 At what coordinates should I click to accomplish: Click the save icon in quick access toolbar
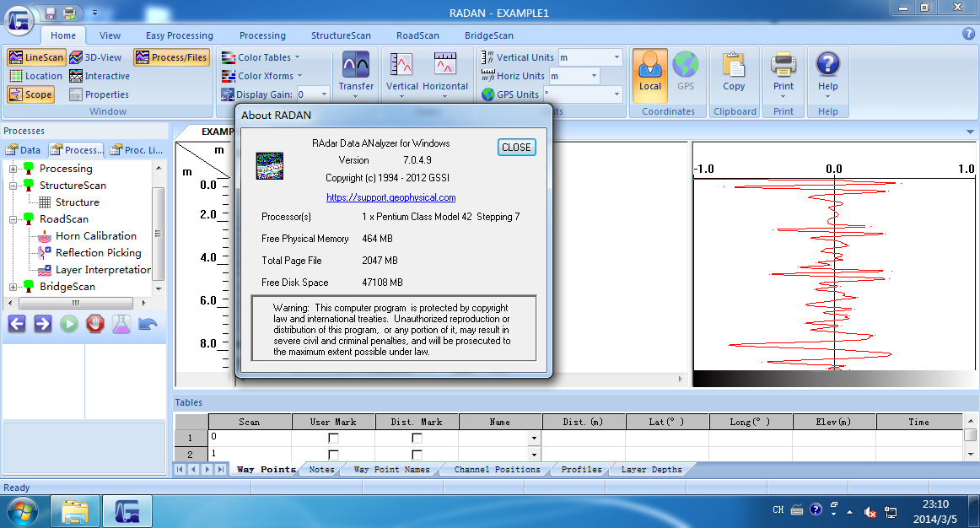coord(51,13)
